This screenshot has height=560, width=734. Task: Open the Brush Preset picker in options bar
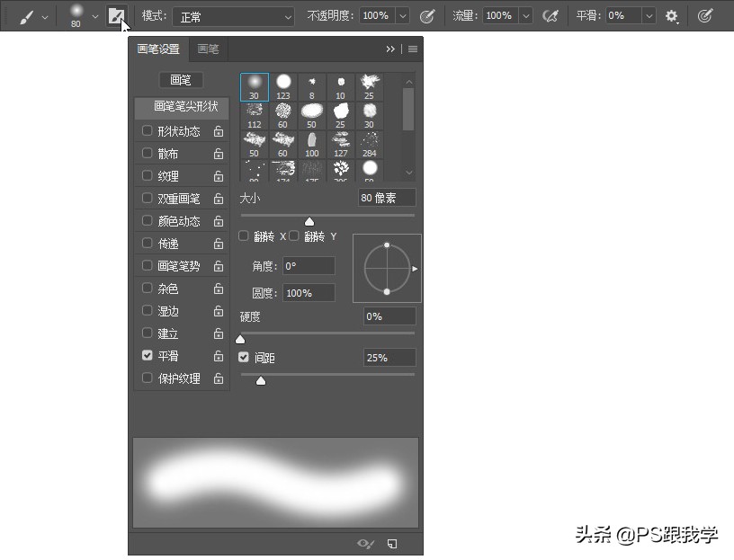[94, 15]
